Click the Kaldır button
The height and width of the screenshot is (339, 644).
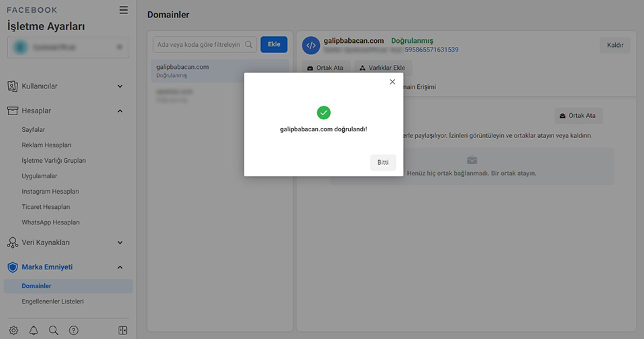pyautogui.click(x=615, y=45)
